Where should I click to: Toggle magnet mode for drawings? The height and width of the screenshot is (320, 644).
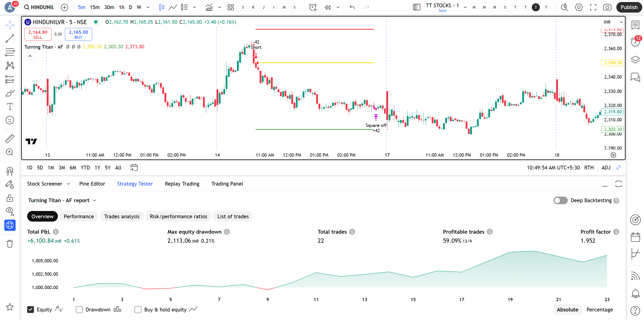[x=10, y=171]
